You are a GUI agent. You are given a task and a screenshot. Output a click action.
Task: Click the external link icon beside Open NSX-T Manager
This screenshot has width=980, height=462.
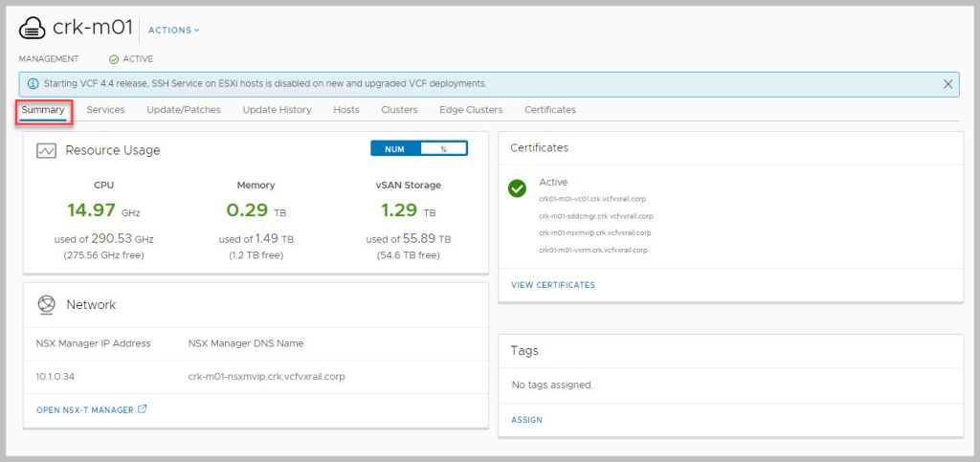pyautogui.click(x=143, y=409)
